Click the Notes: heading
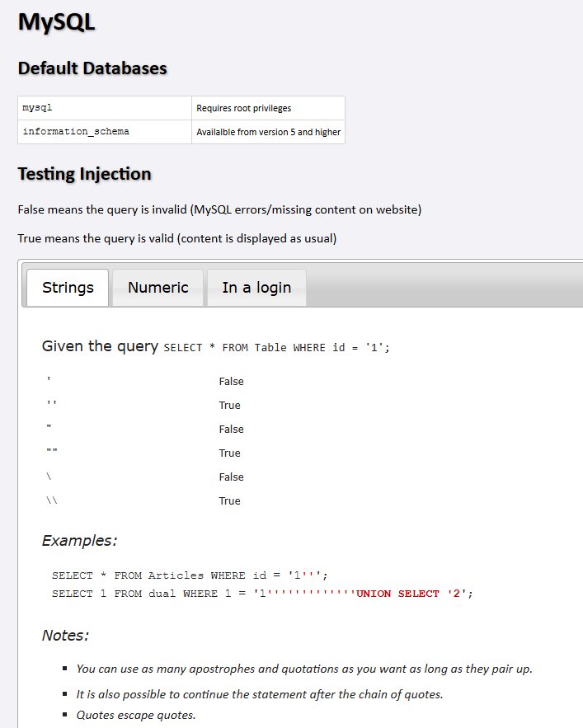 tap(65, 635)
